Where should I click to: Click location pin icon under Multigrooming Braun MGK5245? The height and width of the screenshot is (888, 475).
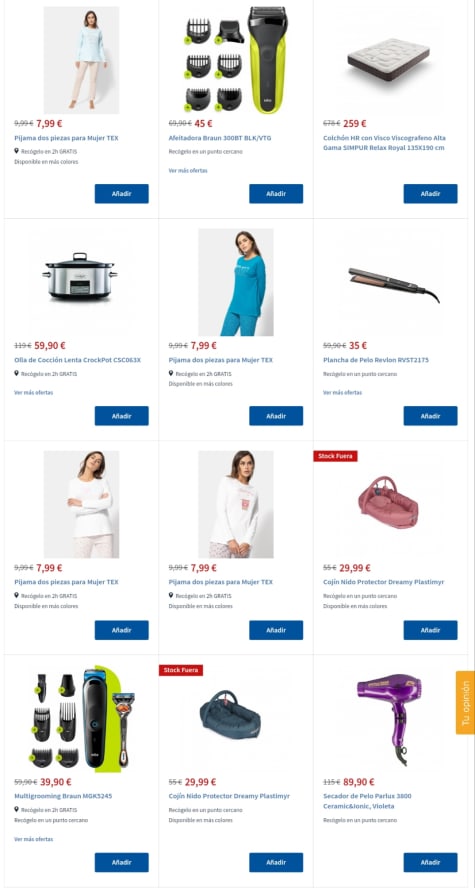tap(16, 810)
